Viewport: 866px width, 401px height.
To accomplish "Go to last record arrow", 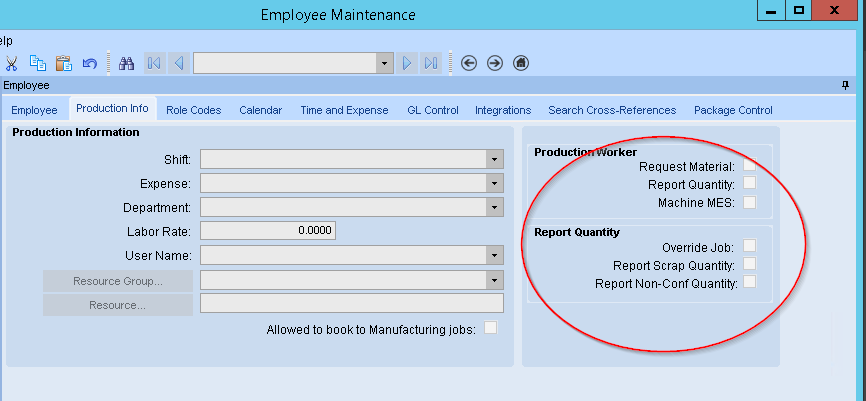I will tap(431, 63).
